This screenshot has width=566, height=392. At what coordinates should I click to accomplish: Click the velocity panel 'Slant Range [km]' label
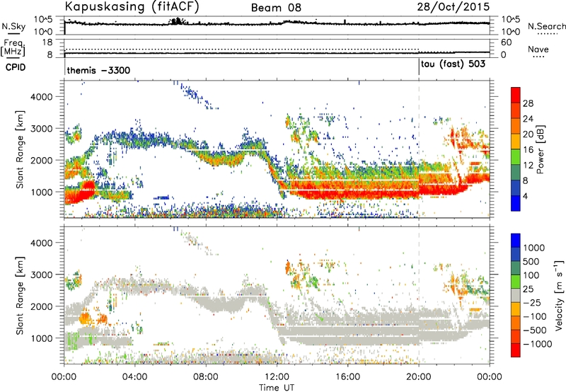pyautogui.click(x=20, y=295)
